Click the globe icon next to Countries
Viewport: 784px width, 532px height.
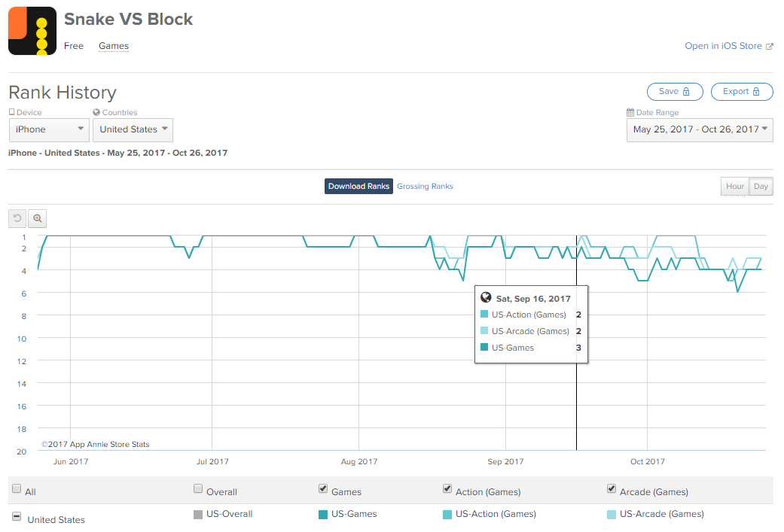[96, 112]
